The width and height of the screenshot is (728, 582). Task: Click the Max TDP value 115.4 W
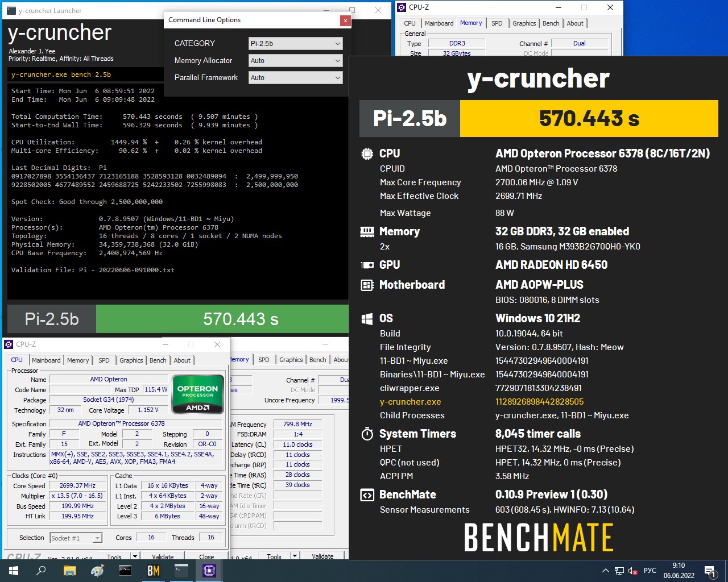pyautogui.click(x=155, y=390)
